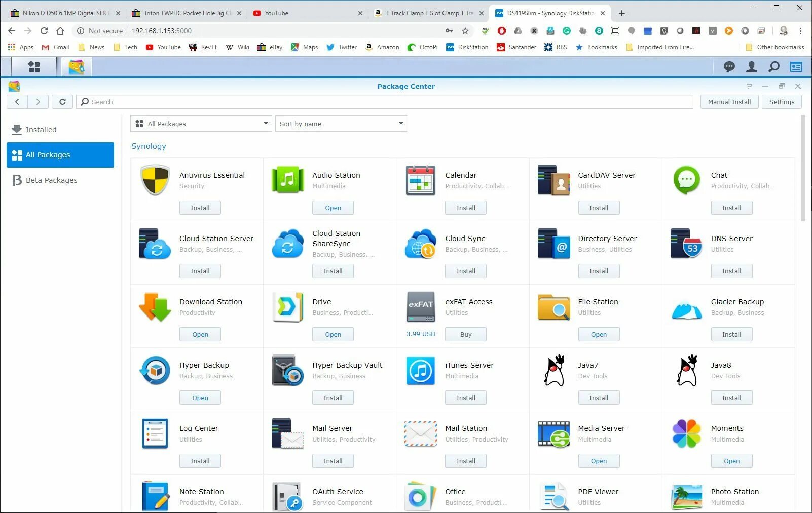The image size is (812, 513).
Task: Open the DSM widgets panel icon
Action: (796, 67)
